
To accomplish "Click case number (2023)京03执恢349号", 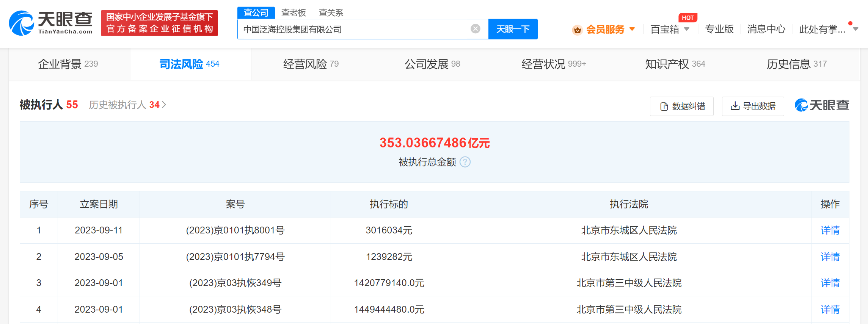I will coord(235,283).
